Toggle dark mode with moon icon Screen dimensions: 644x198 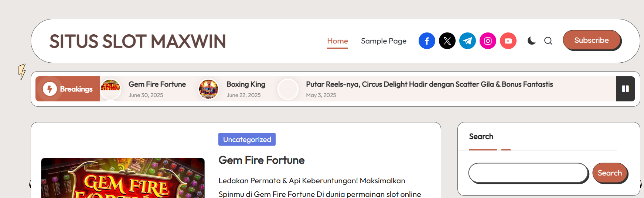tap(531, 41)
